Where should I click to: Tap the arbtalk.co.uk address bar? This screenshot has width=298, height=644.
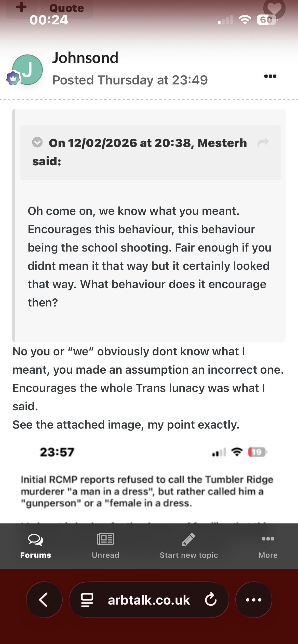[x=149, y=600]
